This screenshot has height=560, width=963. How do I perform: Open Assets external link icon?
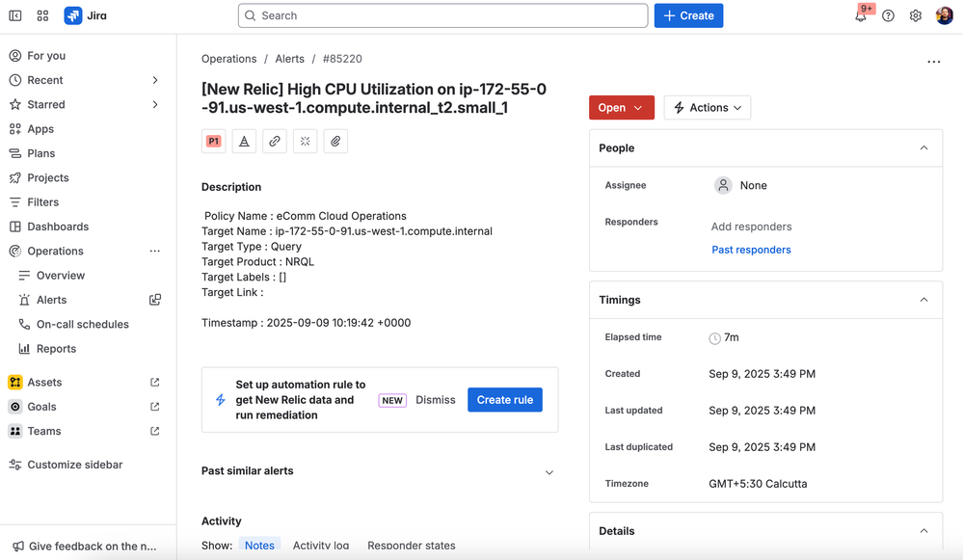coord(155,382)
